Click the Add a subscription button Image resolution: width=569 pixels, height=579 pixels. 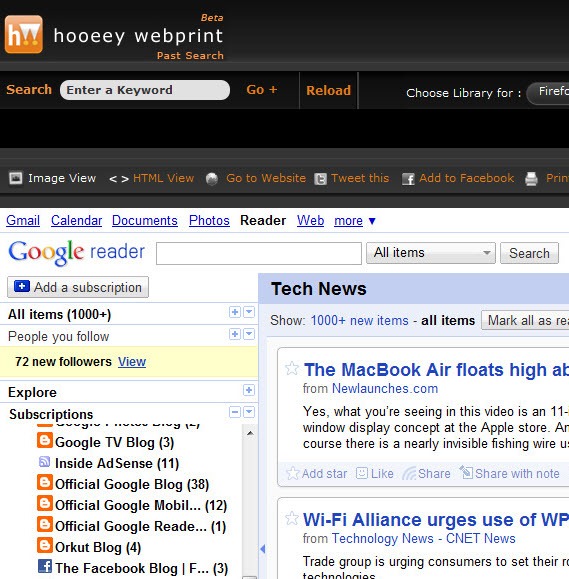[78, 287]
